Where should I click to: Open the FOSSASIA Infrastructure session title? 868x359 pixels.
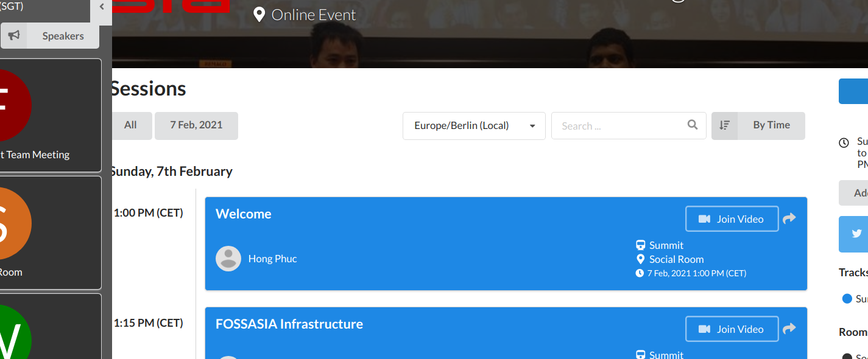click(289, 324)
